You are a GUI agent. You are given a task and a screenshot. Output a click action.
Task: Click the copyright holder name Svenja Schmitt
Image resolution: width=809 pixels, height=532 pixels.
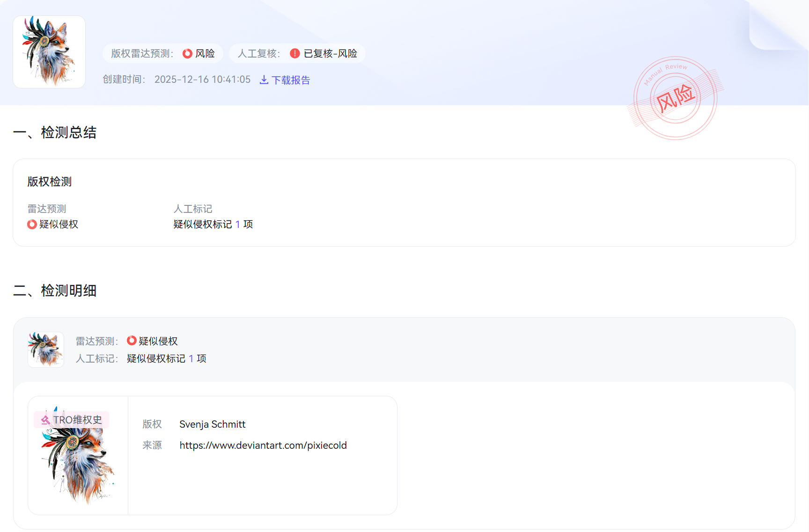pyautogui.click(x=213, y=424)
